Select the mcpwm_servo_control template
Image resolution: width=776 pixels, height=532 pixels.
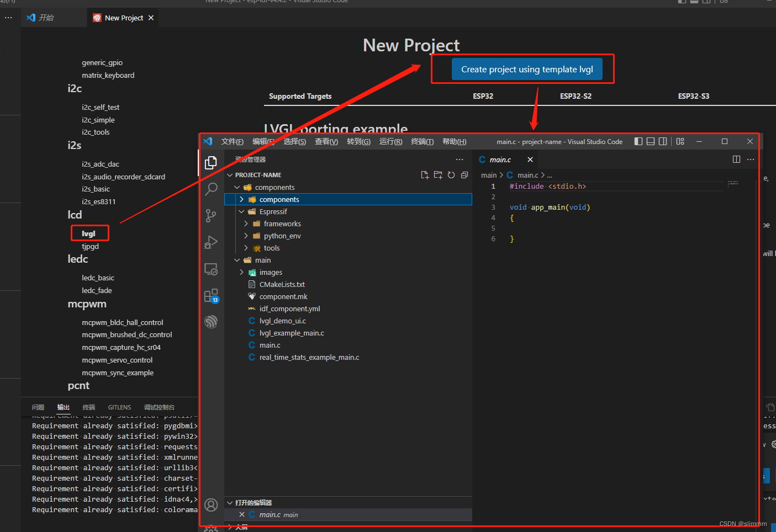click(117, 360)
